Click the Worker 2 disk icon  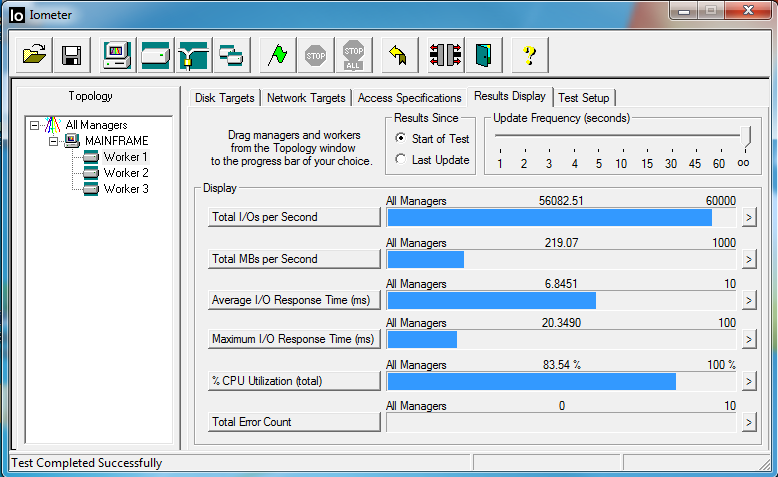[x=91, y=173]
